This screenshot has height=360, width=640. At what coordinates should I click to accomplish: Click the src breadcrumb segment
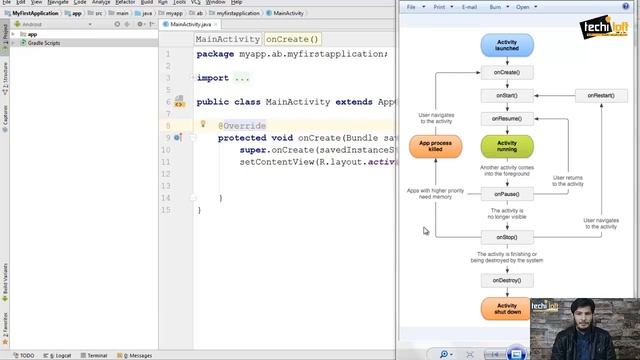(96, 13)
